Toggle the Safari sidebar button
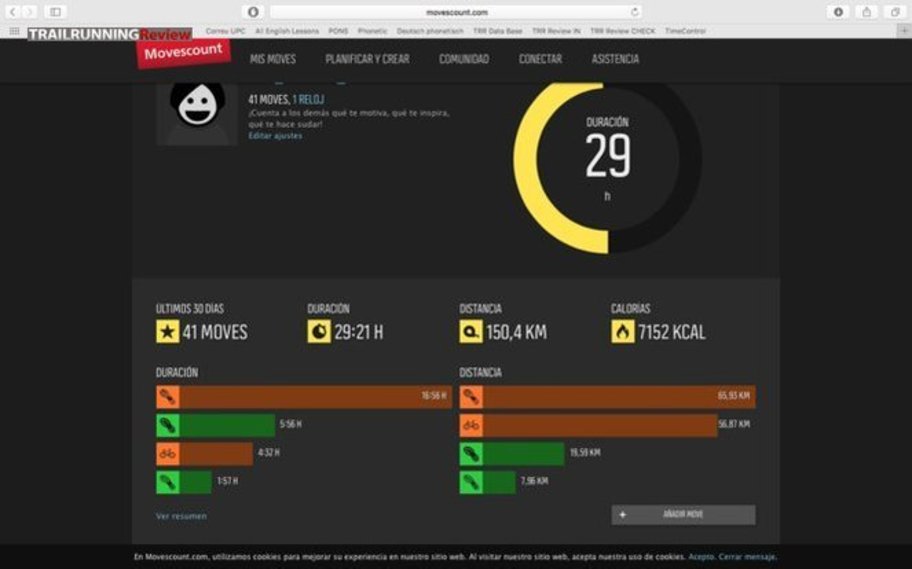Screen dimensions: 912x569 [55, 12]
